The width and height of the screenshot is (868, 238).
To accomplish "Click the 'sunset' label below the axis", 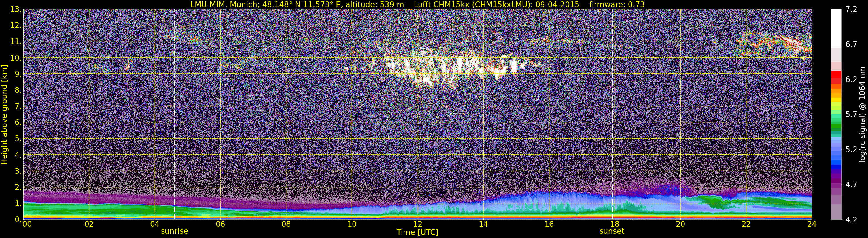I will [x=612, y=231].
